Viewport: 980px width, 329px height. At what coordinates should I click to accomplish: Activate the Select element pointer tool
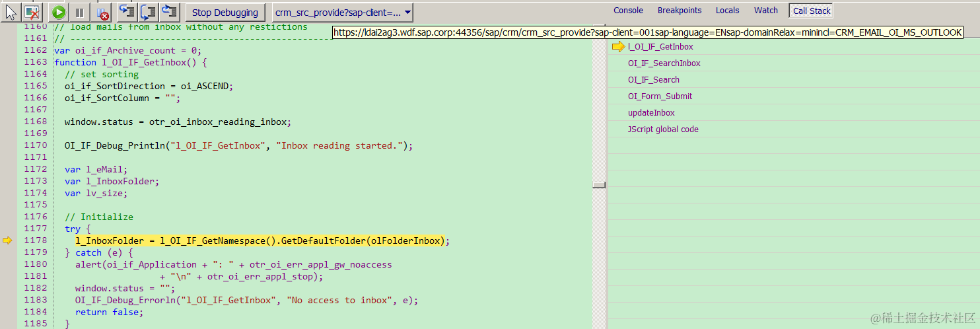click(x=11, y=12)
